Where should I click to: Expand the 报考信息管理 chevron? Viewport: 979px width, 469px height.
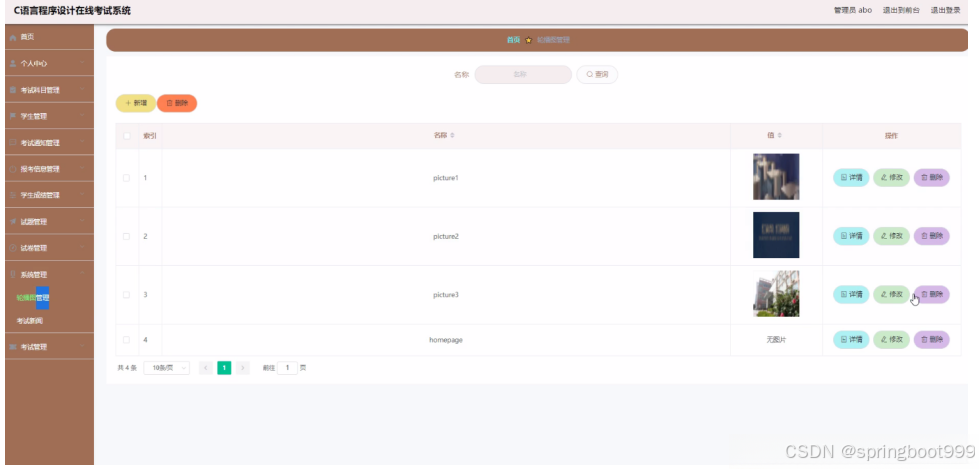pos(82,169)
